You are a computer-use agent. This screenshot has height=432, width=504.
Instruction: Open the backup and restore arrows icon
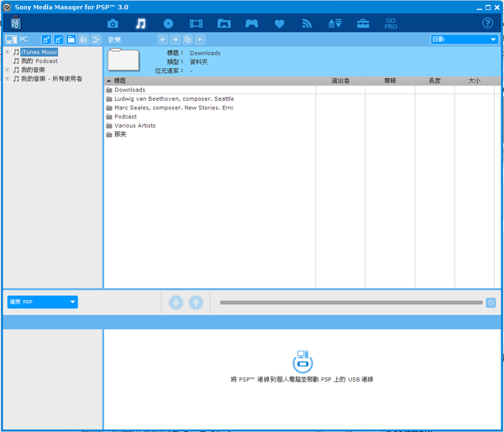coord(335,24)
